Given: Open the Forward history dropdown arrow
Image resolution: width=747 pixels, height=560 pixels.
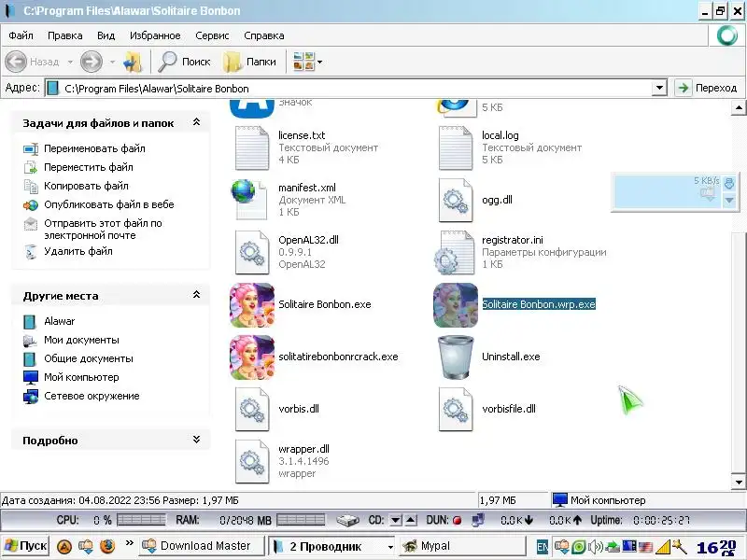Looking at the screenshot, I should [x=112, y=62].
